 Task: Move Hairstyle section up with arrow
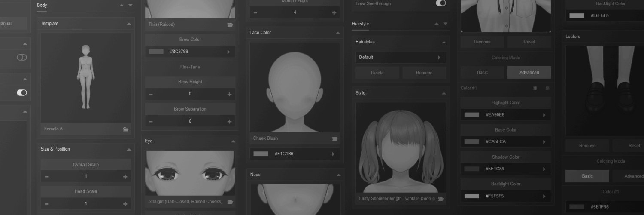(x=437, y=24)
